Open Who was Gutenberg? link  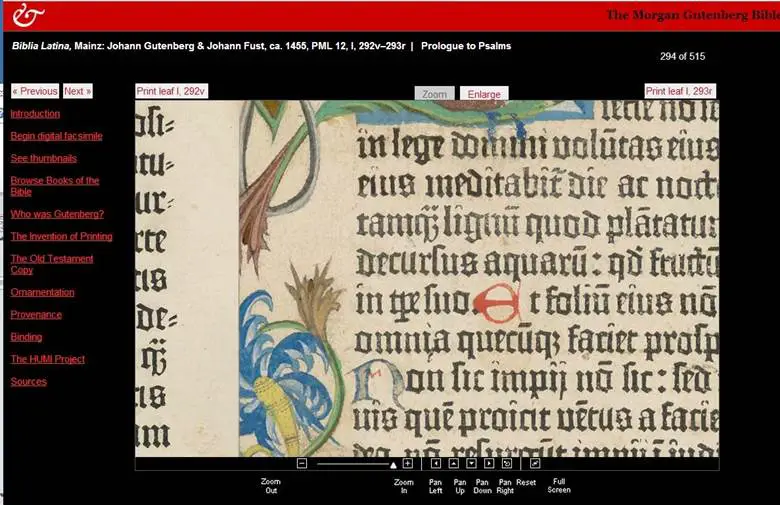(57, 214)
